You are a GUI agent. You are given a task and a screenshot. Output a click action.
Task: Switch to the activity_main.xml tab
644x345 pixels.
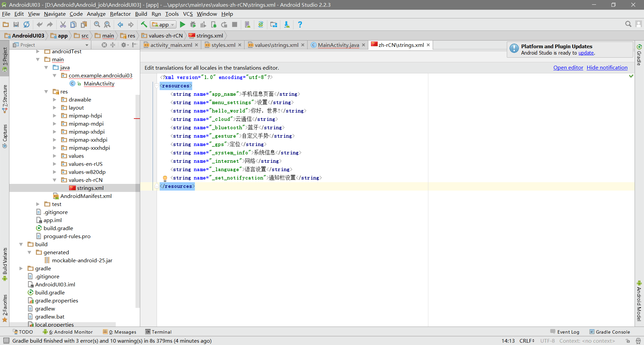coord(171,45)
